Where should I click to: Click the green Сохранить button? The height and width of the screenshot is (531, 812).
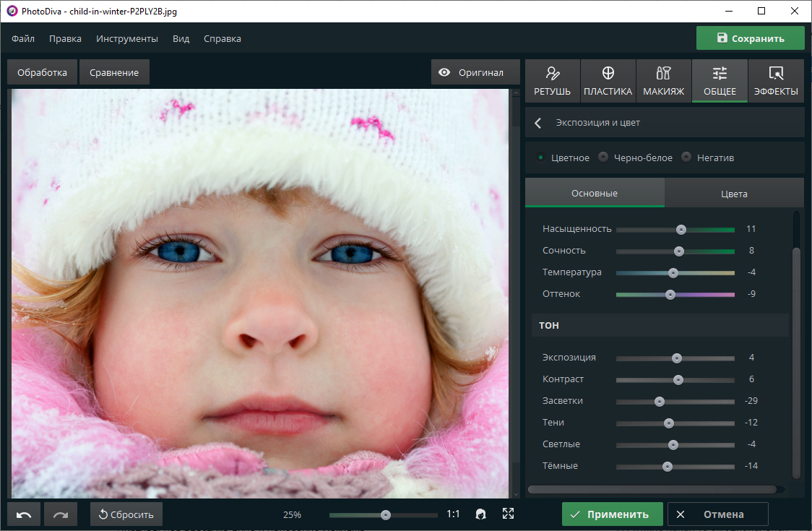[750, 38]
